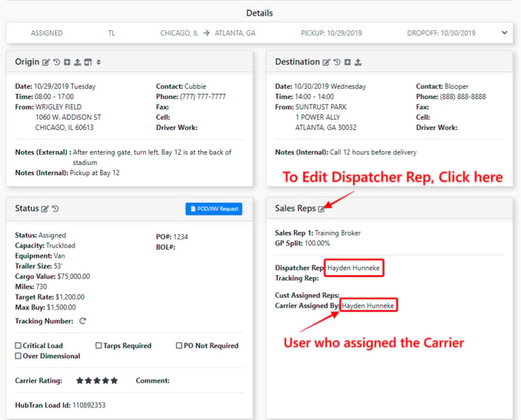
Task: Click SUNTRUST PARK destination location
Action: pos(321,107)
